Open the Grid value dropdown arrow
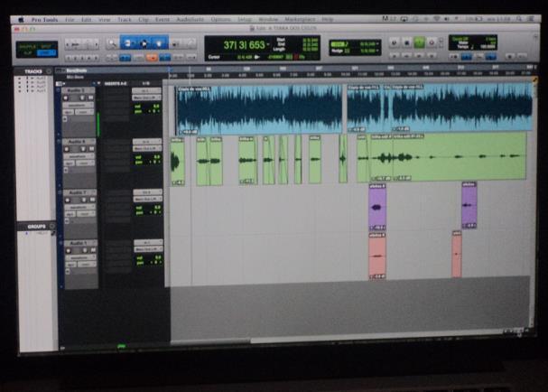Viewport: 548px width, 392px height. [x=377, y=44]
